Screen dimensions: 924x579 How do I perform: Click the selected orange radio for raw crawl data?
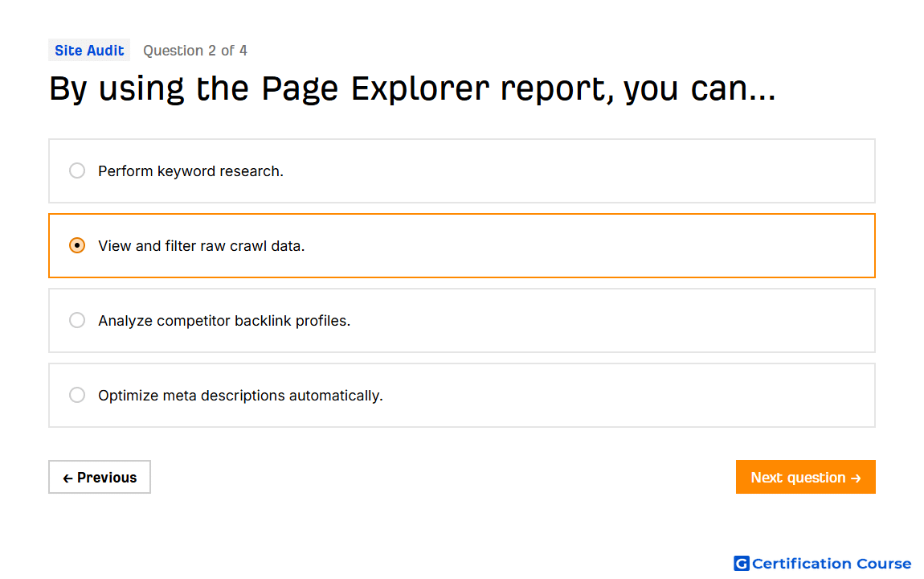click(77, 245)
